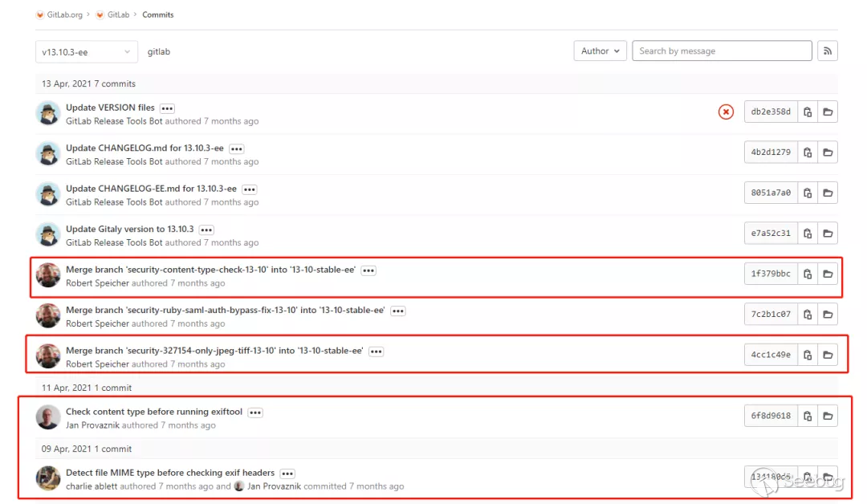This screenshot has height=504, width=867.
Task: Open commit hash e7a52c31
Action: point(771,234)
